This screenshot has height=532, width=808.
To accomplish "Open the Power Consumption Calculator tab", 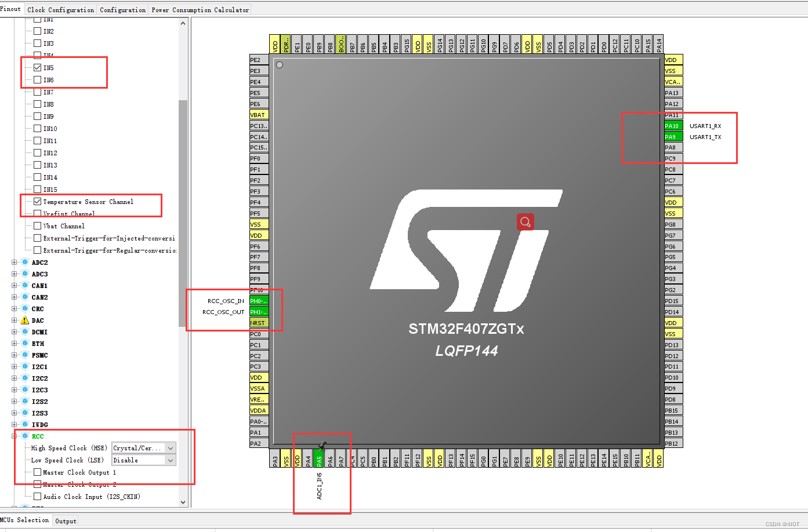I will tap(200, 9).
